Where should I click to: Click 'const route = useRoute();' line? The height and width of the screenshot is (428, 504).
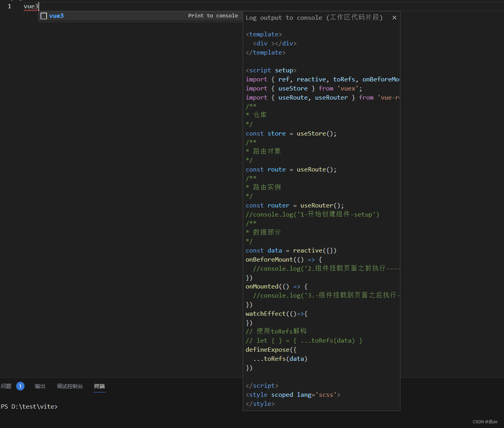pyautogui.click(x=291, y=170)
